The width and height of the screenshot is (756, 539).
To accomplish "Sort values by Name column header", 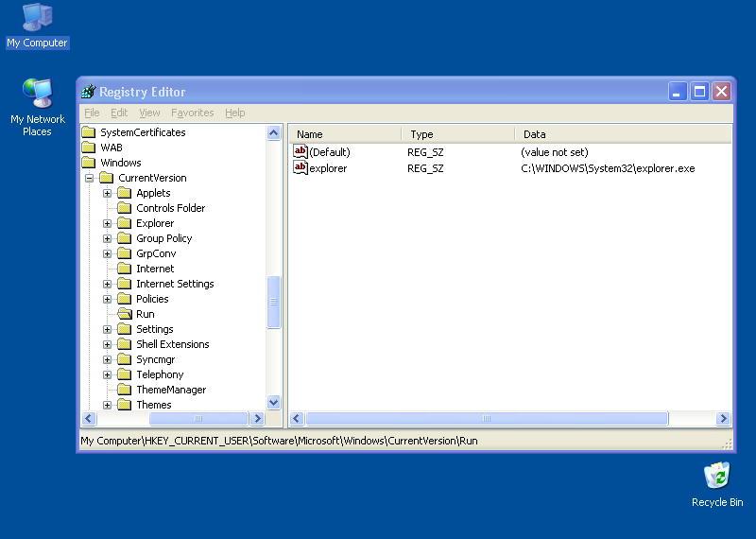I will (346, 134).
